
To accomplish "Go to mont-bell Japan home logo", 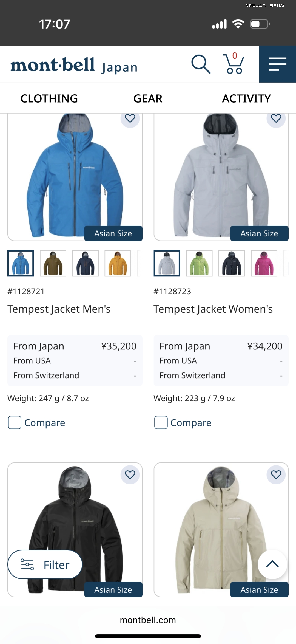I will (x=74, y=65).
